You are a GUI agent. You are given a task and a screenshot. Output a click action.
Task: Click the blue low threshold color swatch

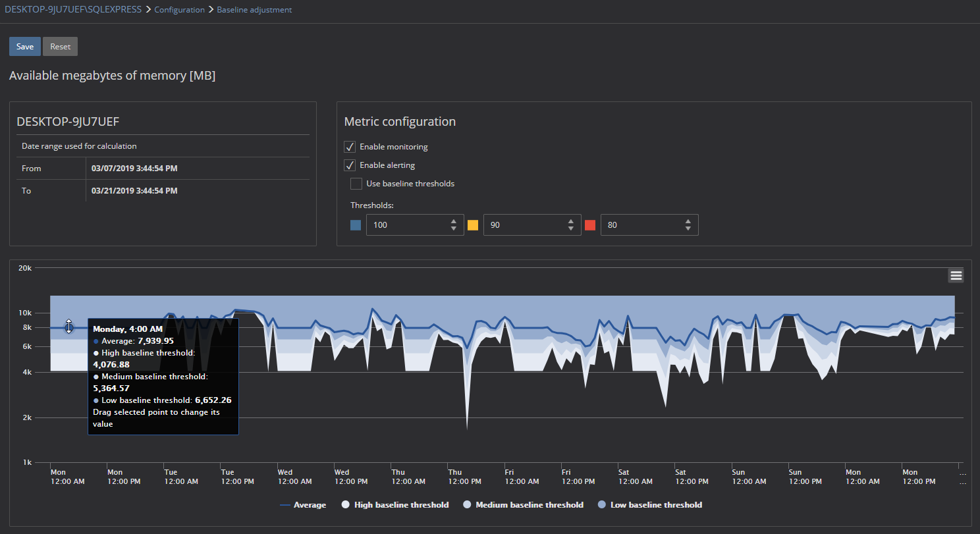pyautogui.click(x=356, y=225)
